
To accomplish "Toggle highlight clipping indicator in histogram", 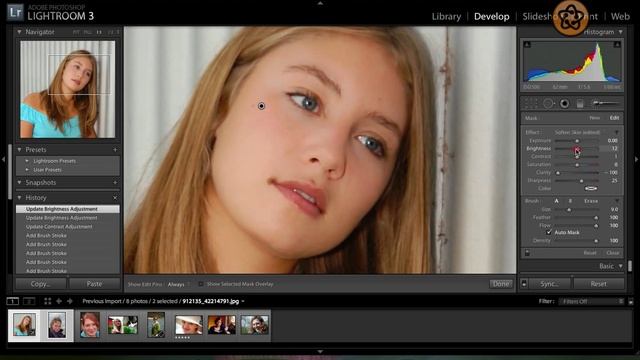I will [617, 44].
